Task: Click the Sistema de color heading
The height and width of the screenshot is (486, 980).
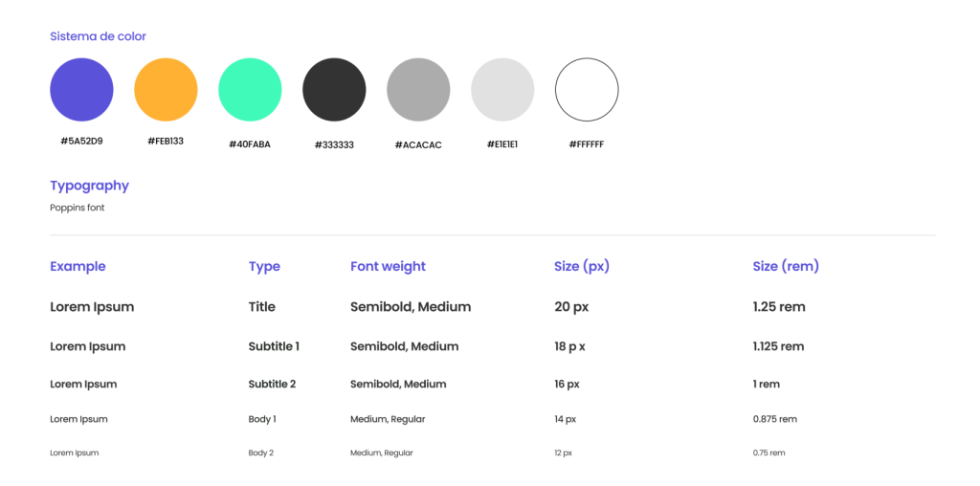Action: click(99, 36)
